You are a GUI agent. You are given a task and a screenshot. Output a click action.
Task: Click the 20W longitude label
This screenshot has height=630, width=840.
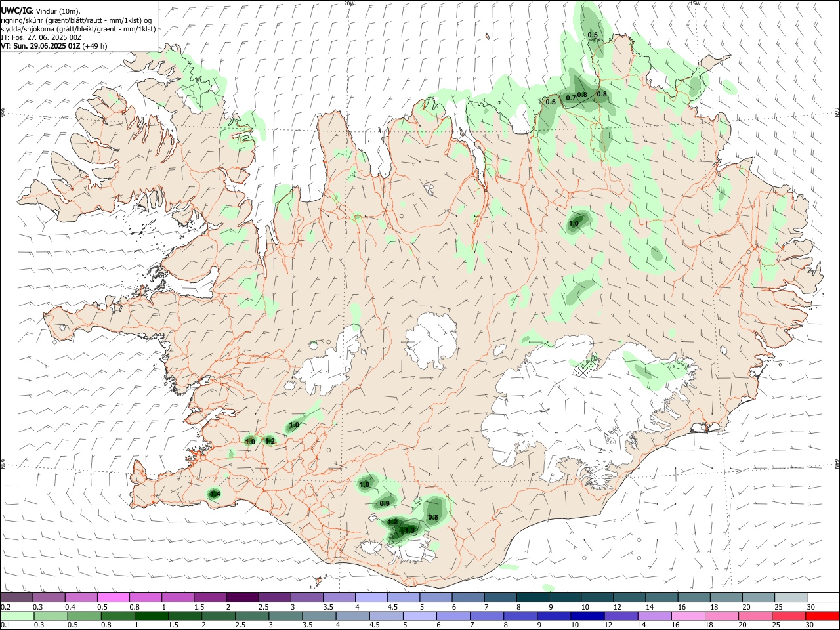click(350, 3)
